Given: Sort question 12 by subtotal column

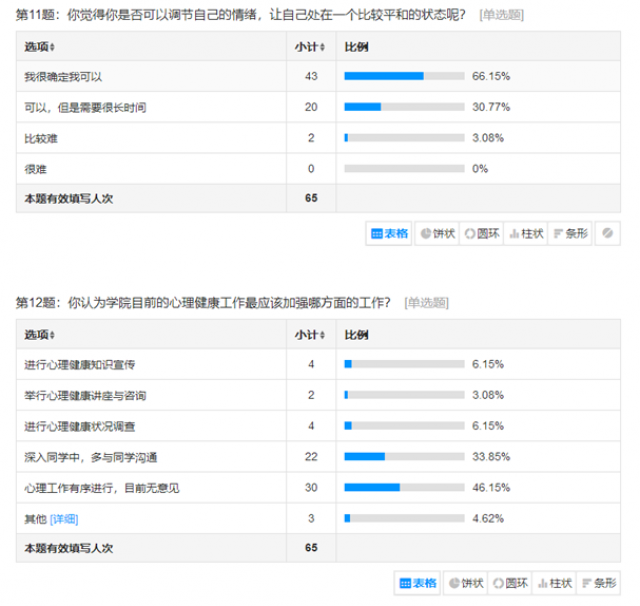Looking at the screenshot, I should (x=310, y=335).
